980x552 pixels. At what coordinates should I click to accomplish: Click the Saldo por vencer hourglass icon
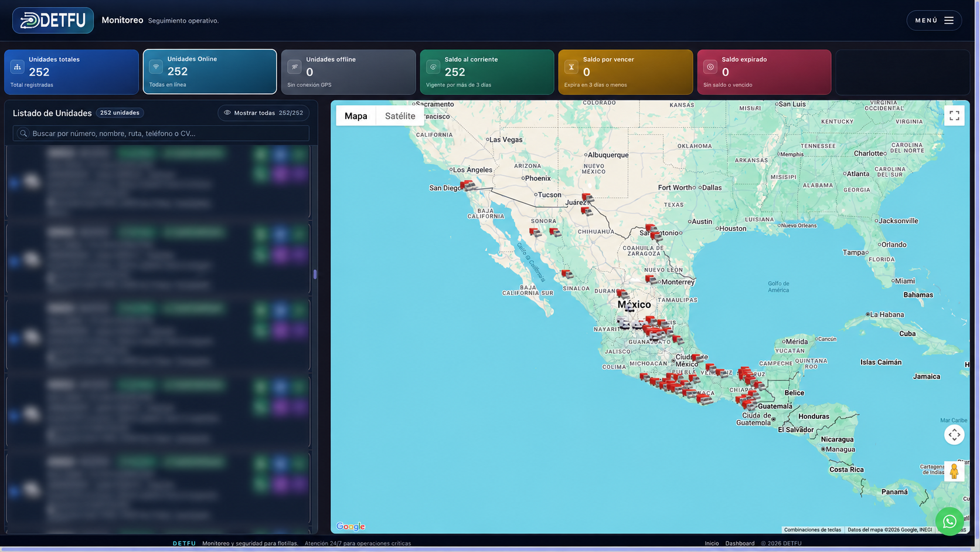[571, 67]
